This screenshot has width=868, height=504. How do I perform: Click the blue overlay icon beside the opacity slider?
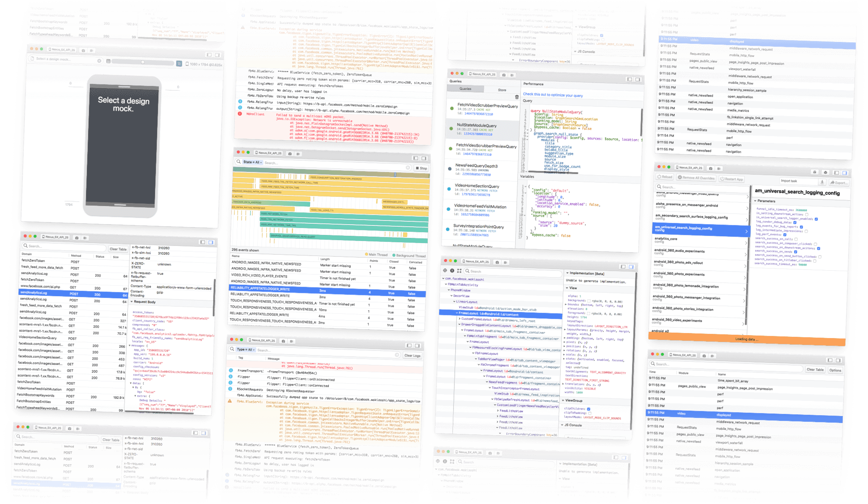point(179,63)
